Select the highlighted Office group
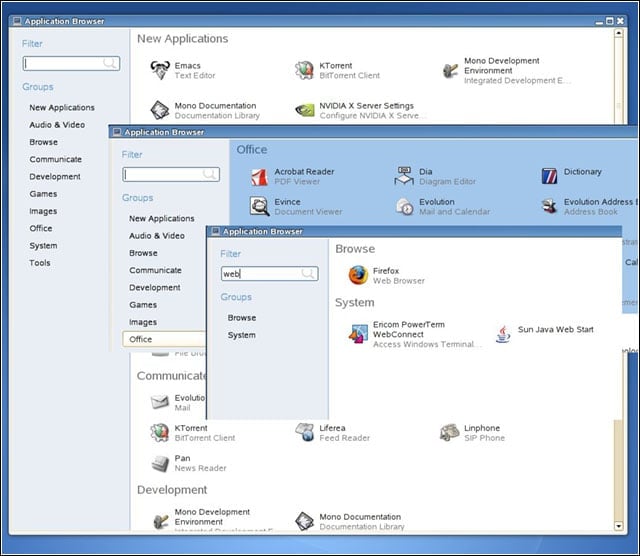 click(x=164, y=339)
